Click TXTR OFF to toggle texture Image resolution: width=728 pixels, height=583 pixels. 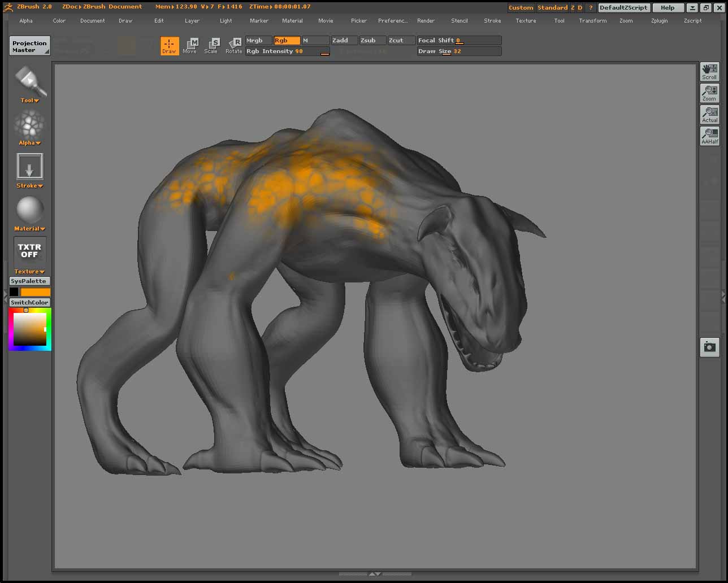[x=29, y=250]
